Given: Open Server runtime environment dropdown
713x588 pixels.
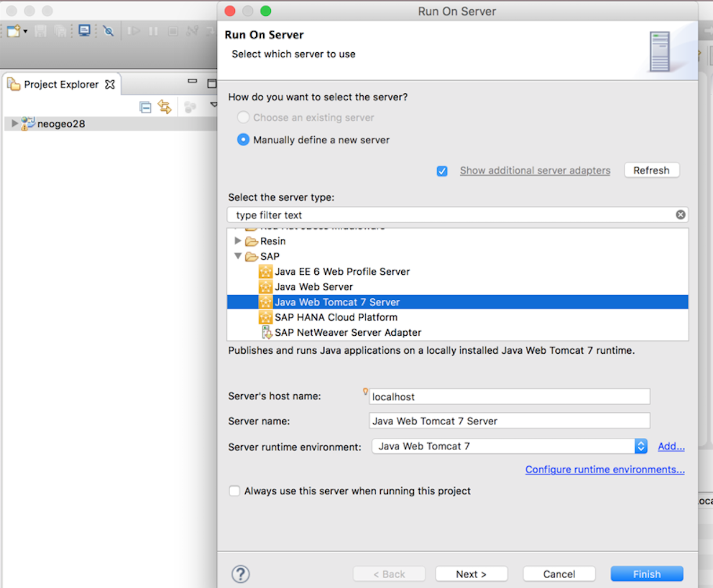Looking at the screenshot, I should click(x=510, y=446).
